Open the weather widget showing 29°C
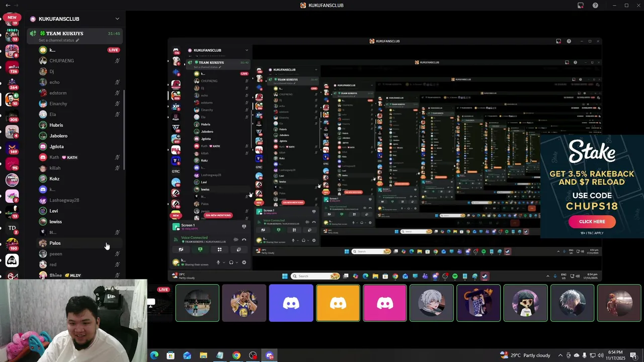The image size is (644, 362). (x=525, y=355)
